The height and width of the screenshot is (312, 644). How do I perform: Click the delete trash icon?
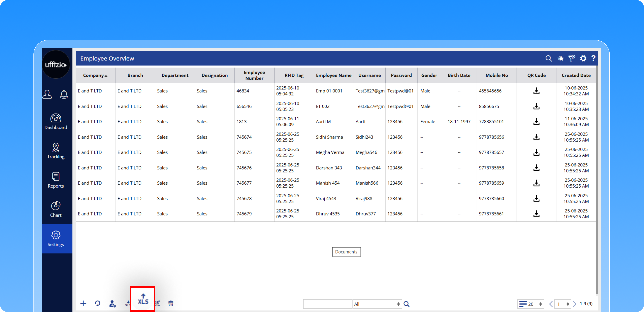coord(171,304)
